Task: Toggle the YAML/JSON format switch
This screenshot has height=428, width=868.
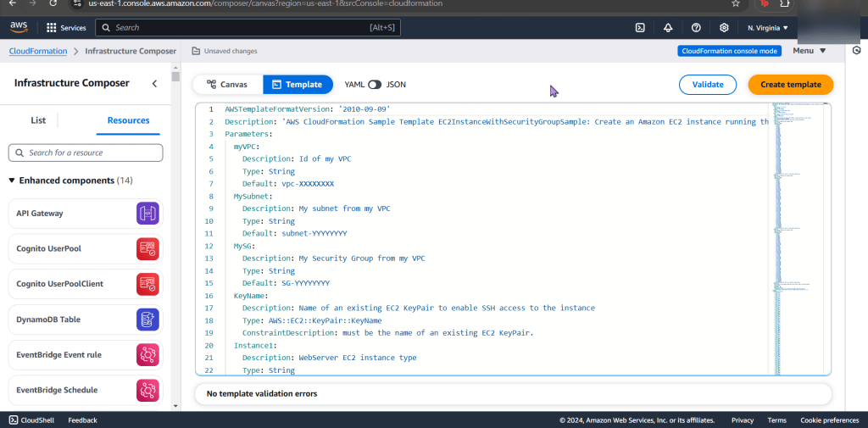Action: (x=375, y=85)
